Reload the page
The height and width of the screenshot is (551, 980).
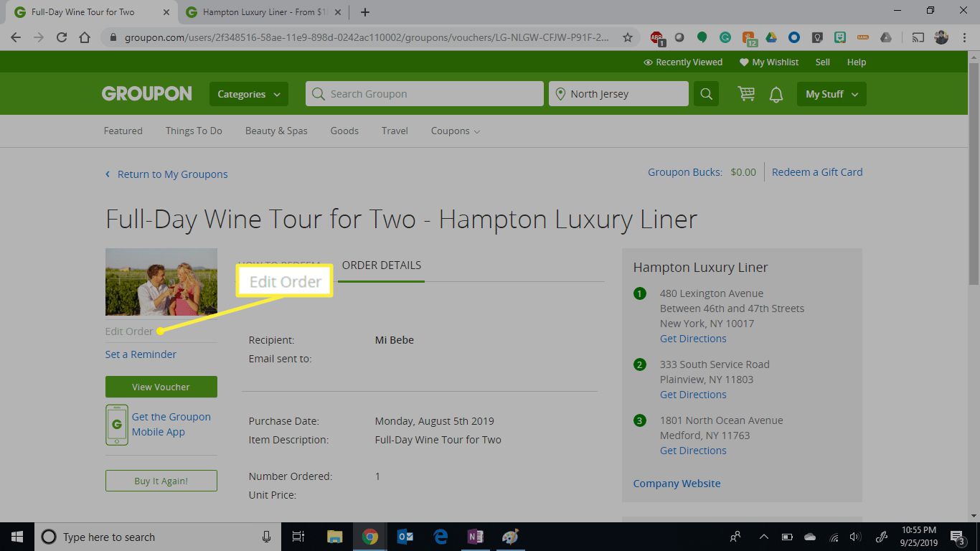[x=62, y=37]
